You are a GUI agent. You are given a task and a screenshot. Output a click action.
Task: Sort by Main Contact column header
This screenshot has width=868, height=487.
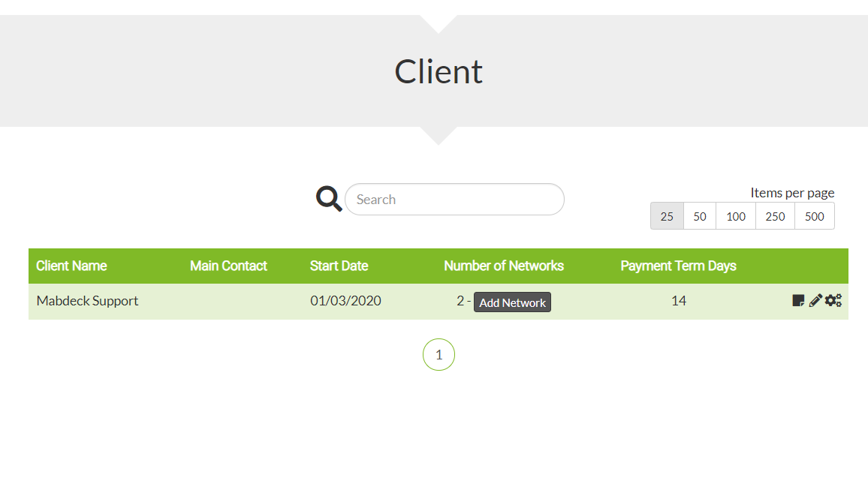(x=228, y=266)
